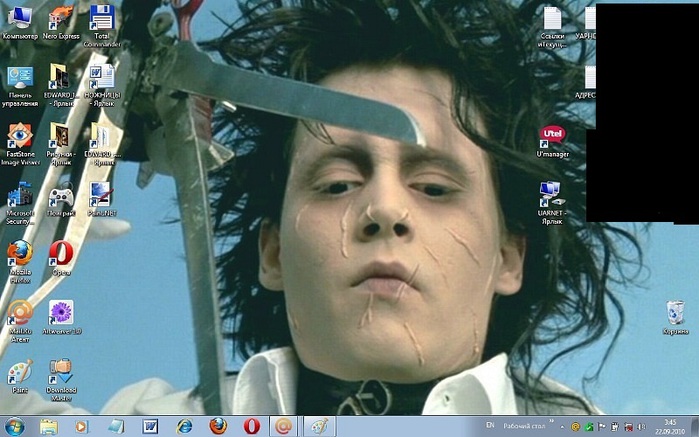Launch Microsoft Security Essentials shortcut

click(20, 203)
